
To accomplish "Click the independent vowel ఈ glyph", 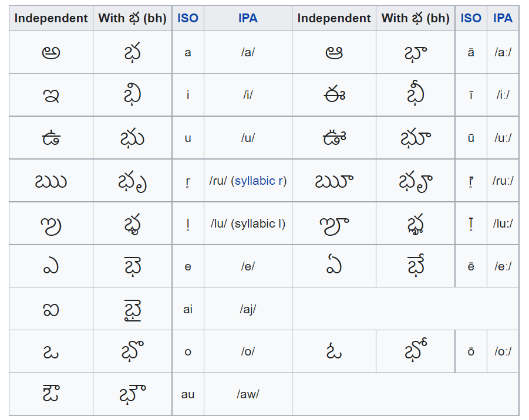I will point(334,95).
